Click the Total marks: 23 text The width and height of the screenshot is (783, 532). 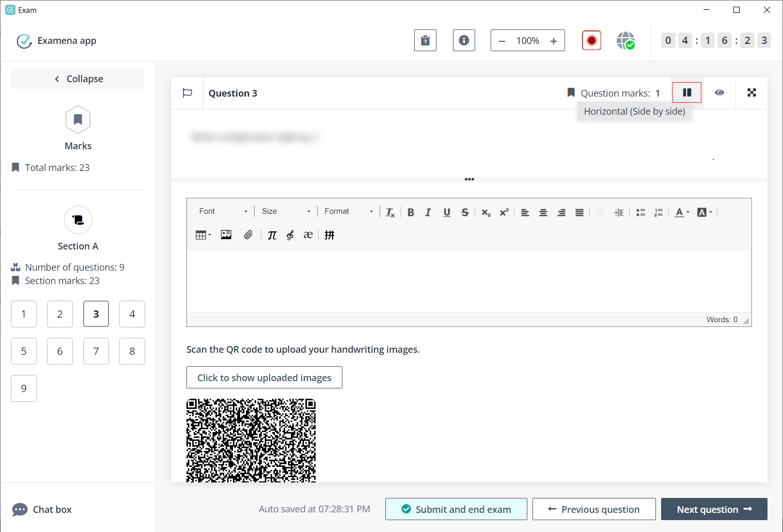pyautogui.click(x=57, y=167)
